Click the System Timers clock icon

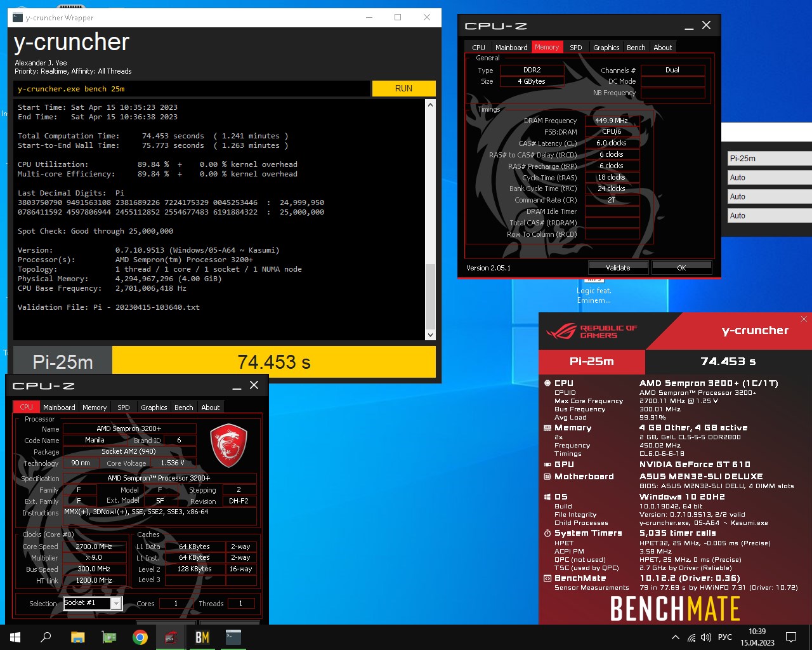[547, 533]
